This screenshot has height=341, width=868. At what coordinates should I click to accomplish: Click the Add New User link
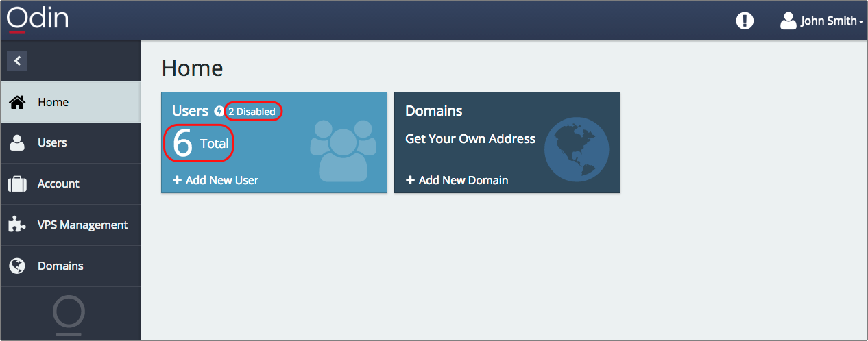click(x=215, y=180)
